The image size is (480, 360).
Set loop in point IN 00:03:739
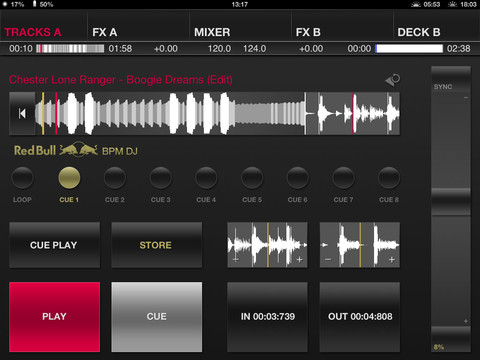coord(267,317)
